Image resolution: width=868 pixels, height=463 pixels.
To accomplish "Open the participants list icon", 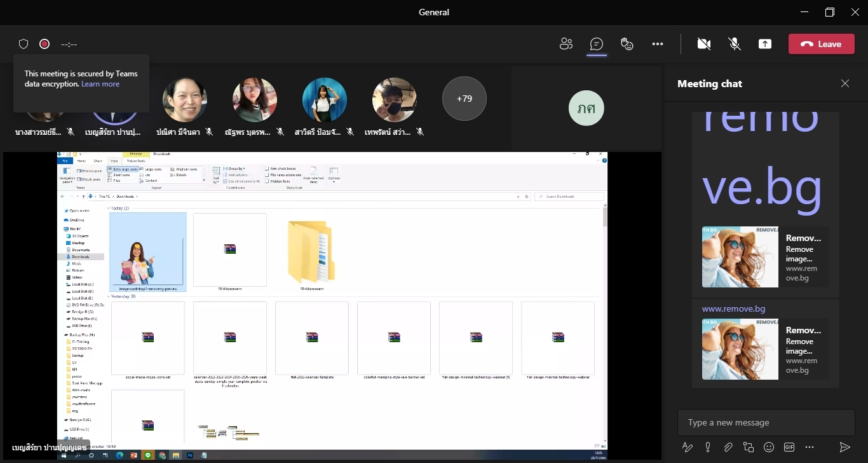I will coord(566,44).
